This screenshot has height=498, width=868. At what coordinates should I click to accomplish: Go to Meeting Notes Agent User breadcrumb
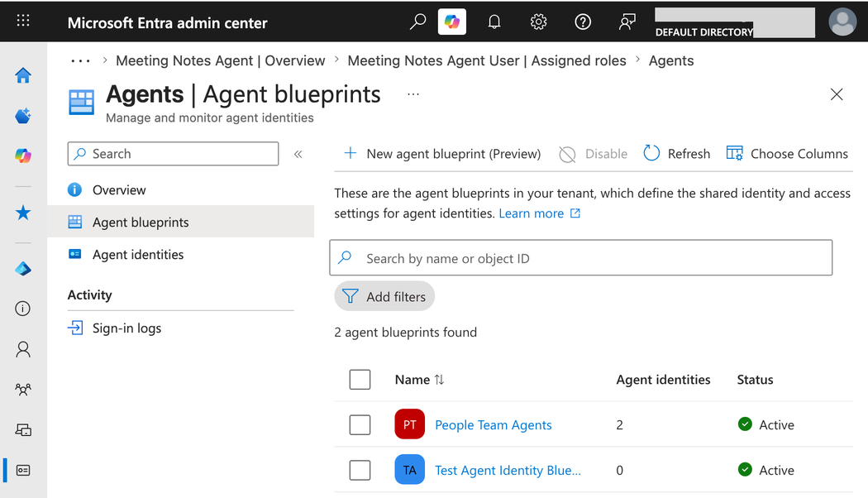click(487, 60)
